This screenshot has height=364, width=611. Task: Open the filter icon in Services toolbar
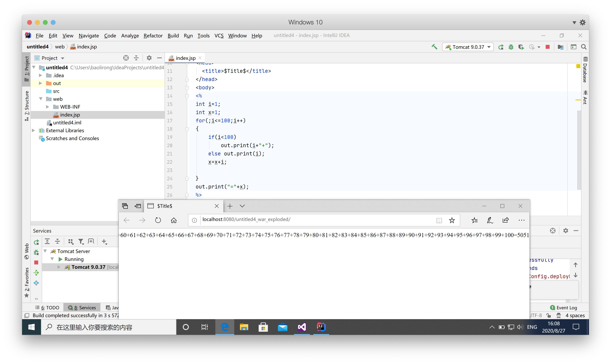point(81,242)
